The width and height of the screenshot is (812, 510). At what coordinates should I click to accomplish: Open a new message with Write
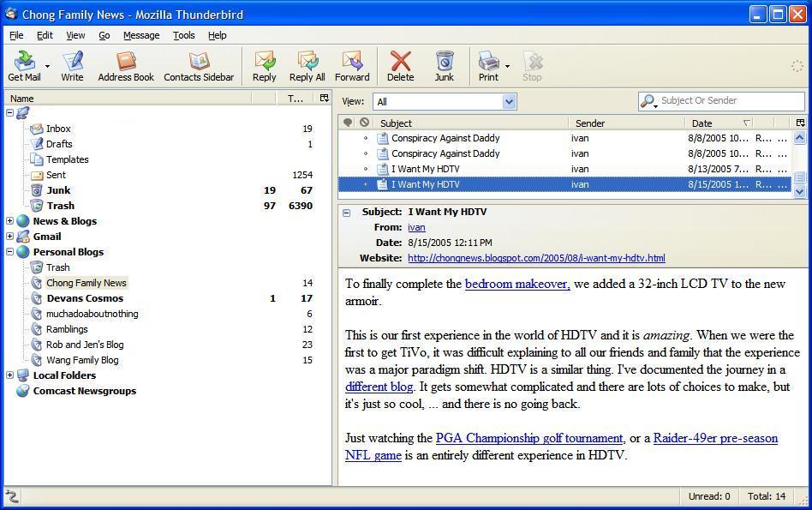point(72,66)
